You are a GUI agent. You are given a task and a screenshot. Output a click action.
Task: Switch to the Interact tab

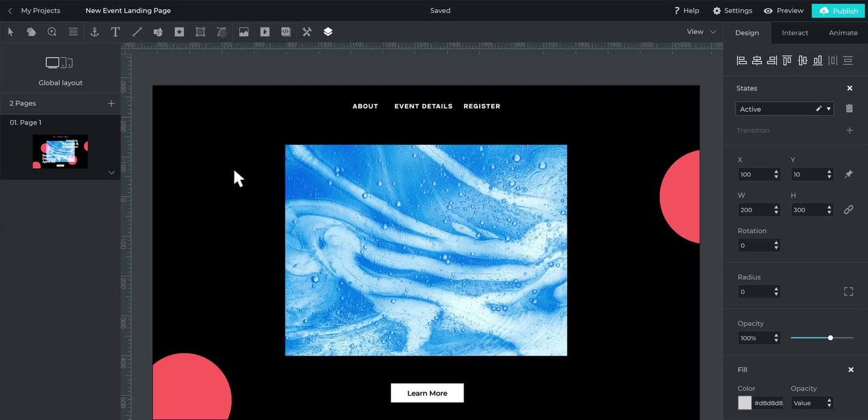tap(795, 32)
